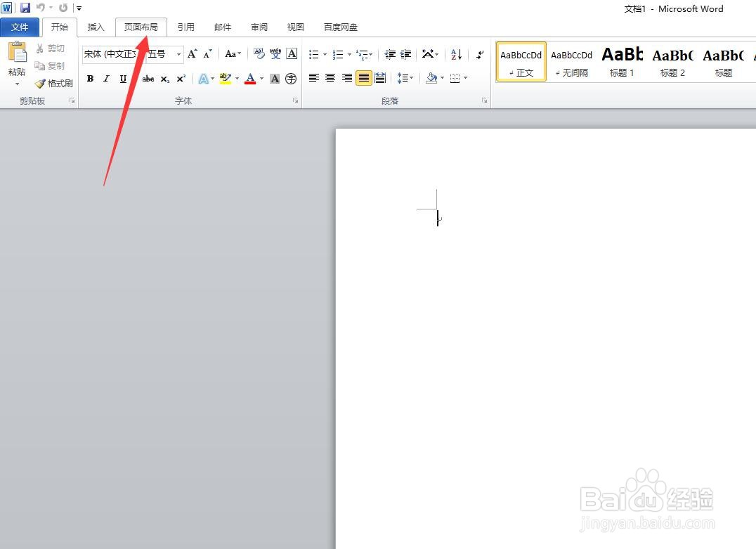Screen dimensions: 756x549
Task: Switch to the 开始 (Home) tab
Action: [59, 27]
